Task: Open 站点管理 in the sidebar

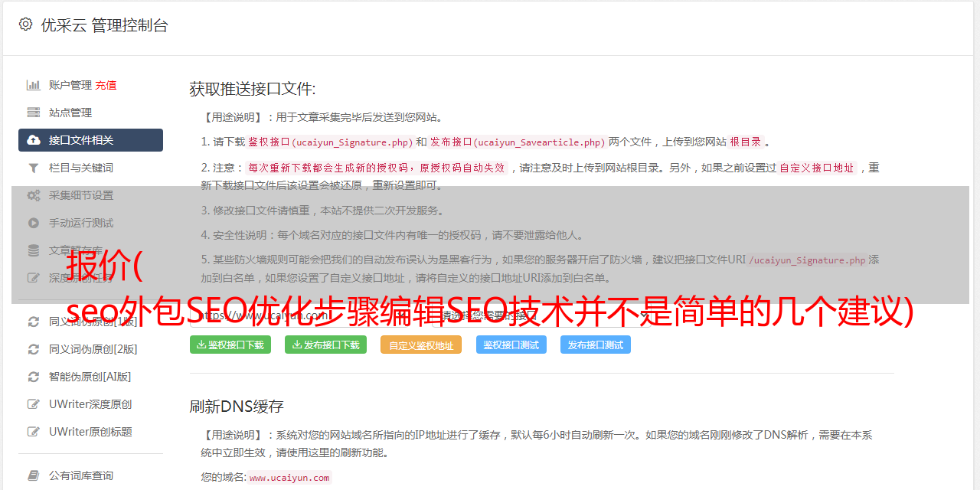Action: [x=70, y=113]
